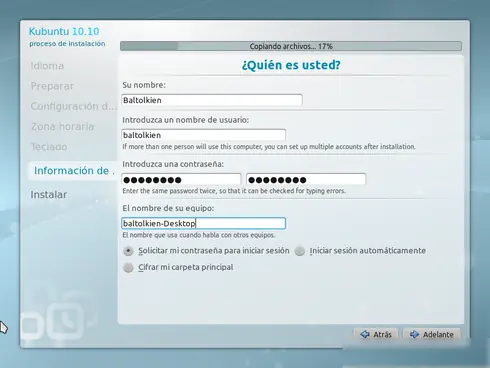Select the Instalar step in sidebar

pyautogui.click(x=49, y=195)
